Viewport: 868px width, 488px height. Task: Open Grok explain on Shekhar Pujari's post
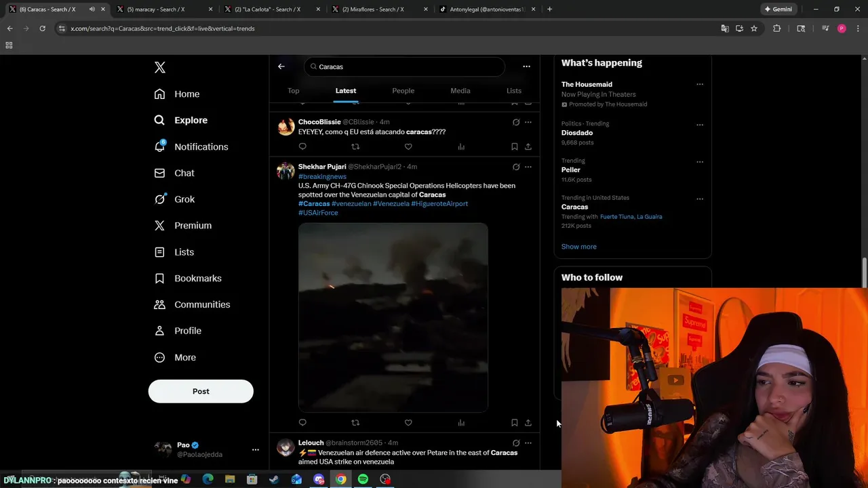tap(516, 167)
